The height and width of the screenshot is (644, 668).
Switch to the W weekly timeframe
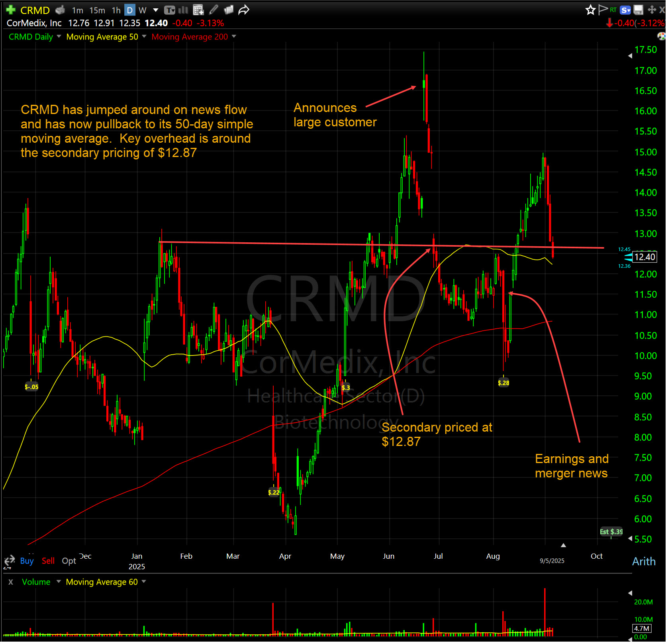click(x=142, y=10)
